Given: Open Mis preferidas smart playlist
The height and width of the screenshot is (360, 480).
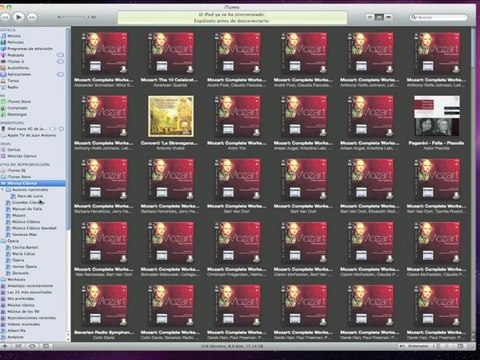Looking at the screenshot, I should [x=21, y=299].
